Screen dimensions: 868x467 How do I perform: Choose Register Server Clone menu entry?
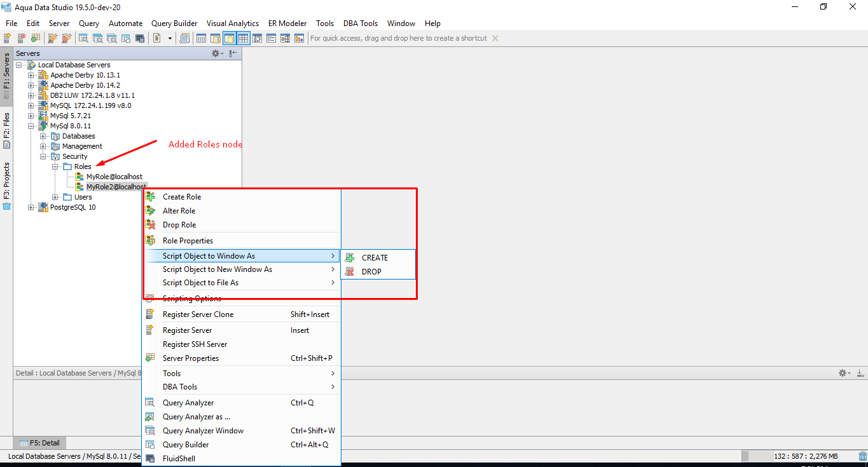(242, 315)
